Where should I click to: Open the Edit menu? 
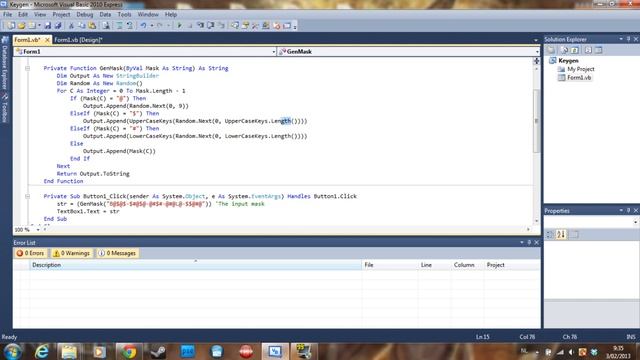[x=23, y=14]
